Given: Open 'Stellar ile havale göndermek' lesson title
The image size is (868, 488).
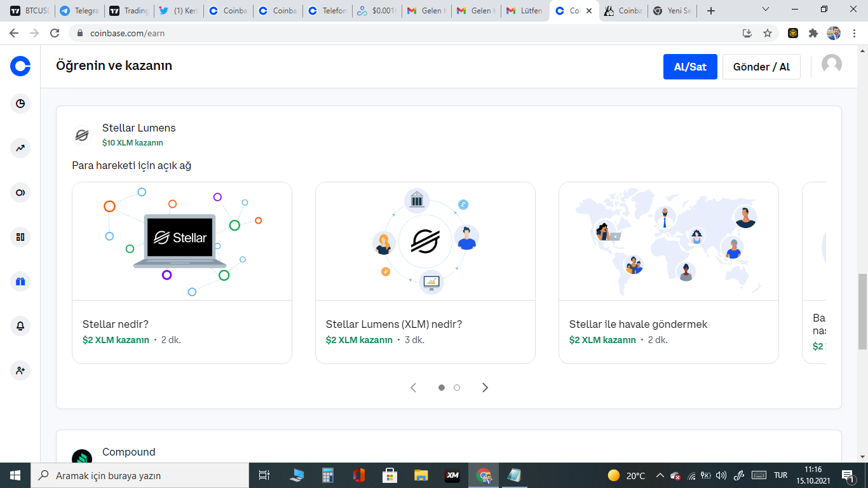Looking at the screenshot, I should click(x=638, y=324).
